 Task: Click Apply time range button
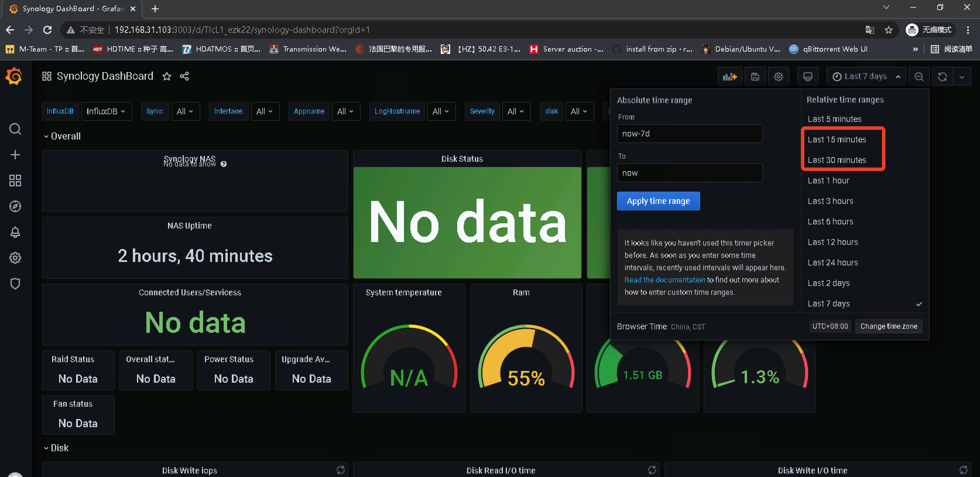[x=658, y=201]
